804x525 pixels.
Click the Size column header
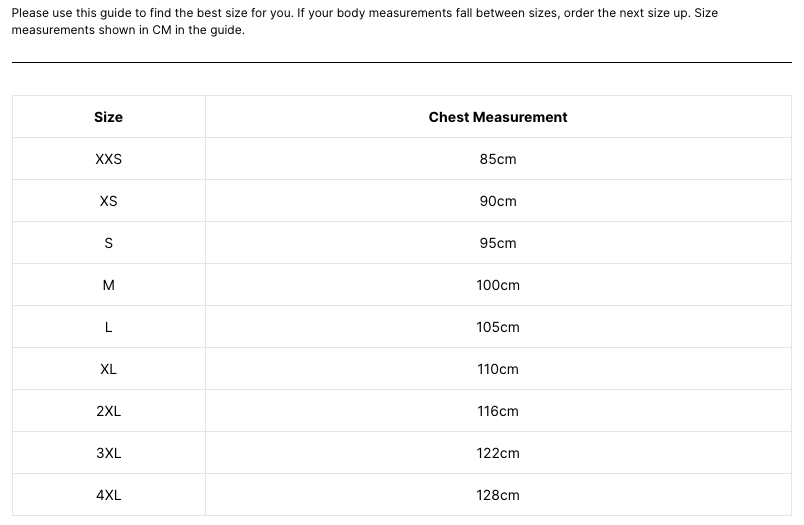pyautogui.click(x=108, y=117)
